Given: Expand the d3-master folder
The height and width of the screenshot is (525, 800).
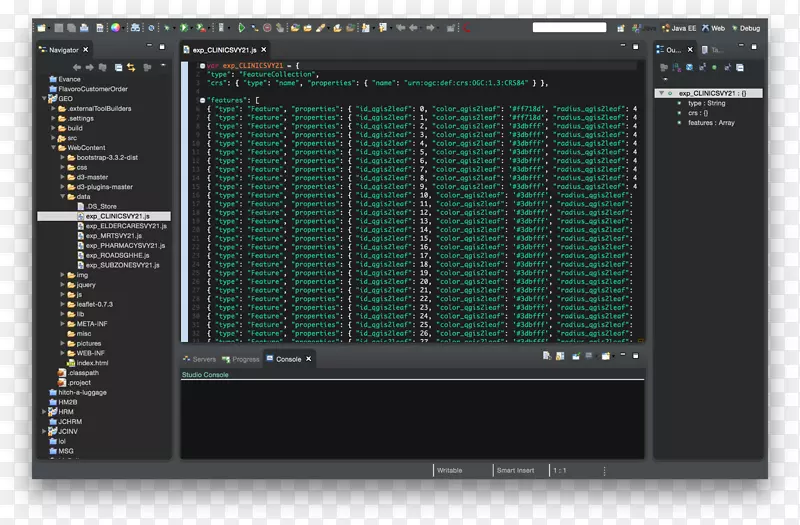Looking at the screenshot, I should (x=62, y=177).
